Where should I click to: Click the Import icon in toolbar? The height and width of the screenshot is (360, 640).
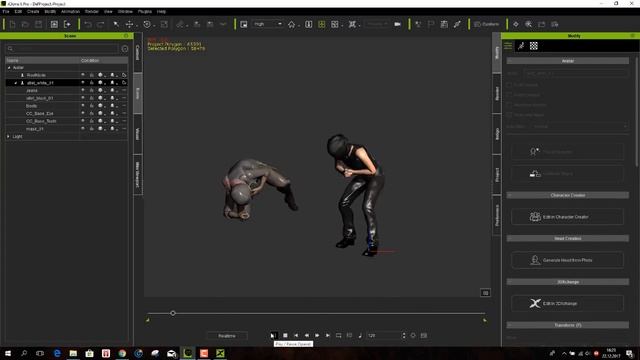(x=54, y=24)
